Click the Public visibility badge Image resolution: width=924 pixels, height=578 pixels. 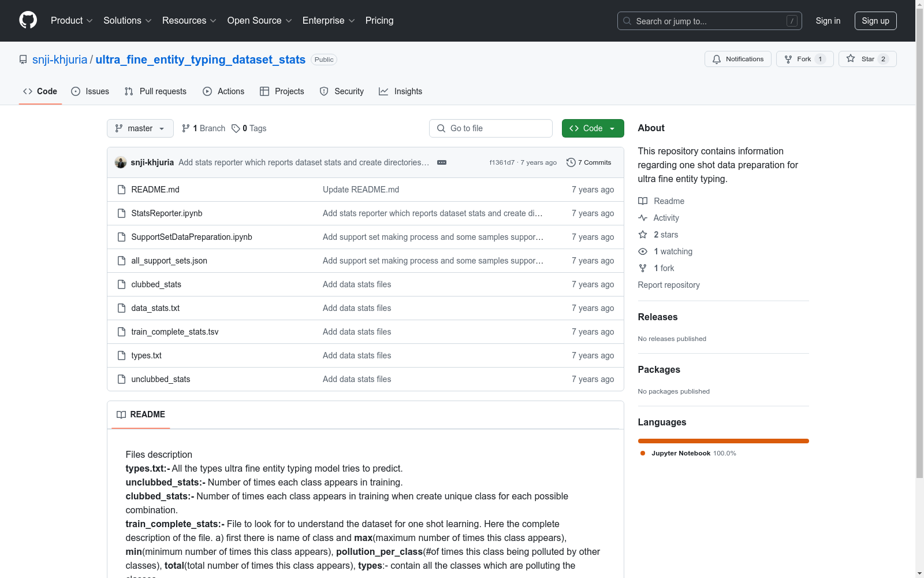(x=324, y=60)
